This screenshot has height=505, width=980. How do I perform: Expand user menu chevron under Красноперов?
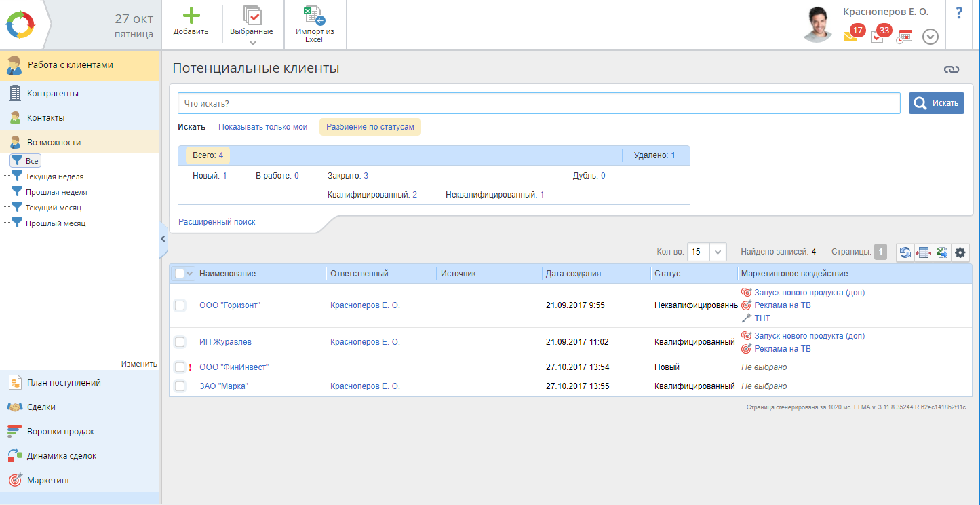930,37
